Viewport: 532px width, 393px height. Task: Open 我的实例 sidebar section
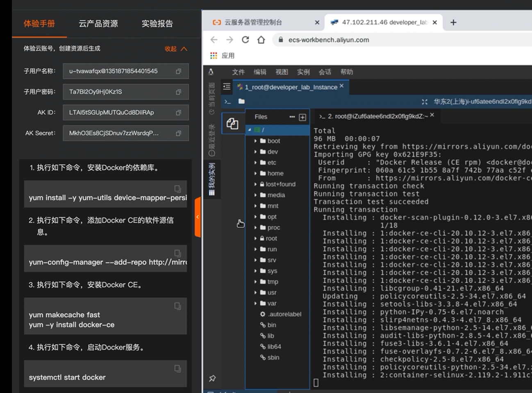point(212,179)
